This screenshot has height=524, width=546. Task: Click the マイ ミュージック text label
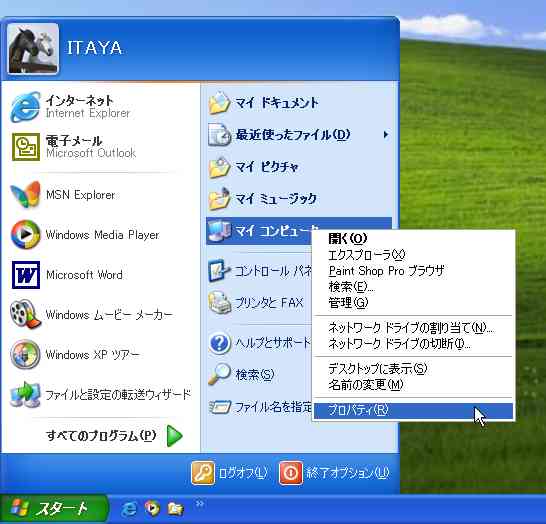[276, 199]
